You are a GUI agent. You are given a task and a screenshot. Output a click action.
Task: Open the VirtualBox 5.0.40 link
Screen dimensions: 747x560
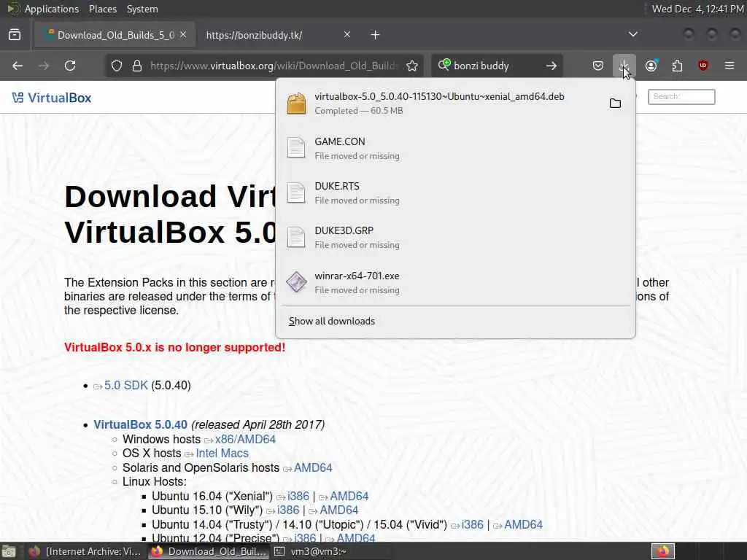(141, 424)
